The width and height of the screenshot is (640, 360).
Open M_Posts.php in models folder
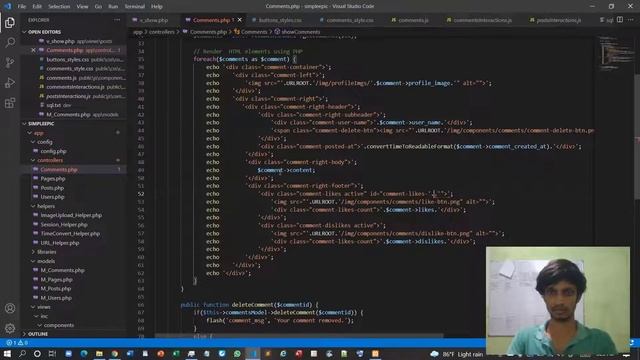point(56,289)
